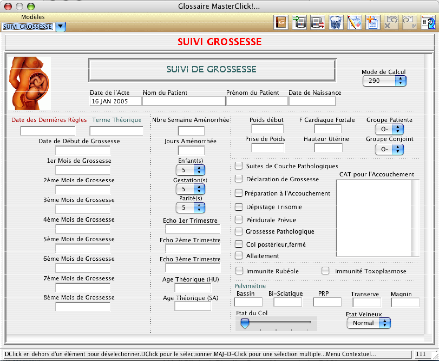Click the import icon with green arrow
Viewport: 439px width, 361px height.
point(299,23)
